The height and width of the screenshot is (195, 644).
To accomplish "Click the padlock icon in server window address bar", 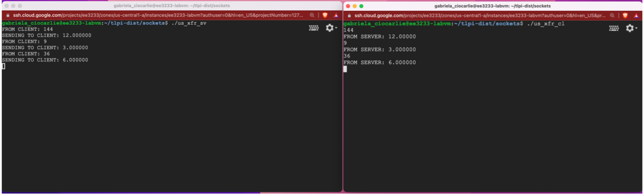I will click(8, 15).
